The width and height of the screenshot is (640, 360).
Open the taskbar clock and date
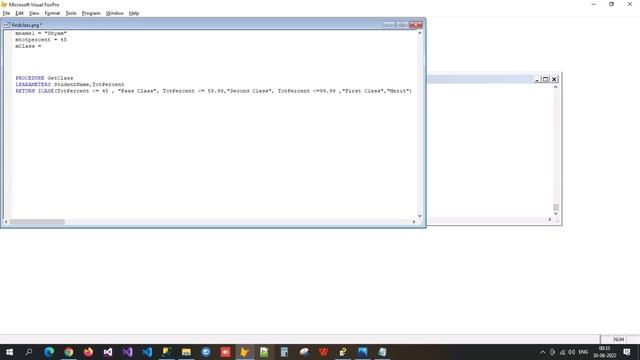(604, 352)
